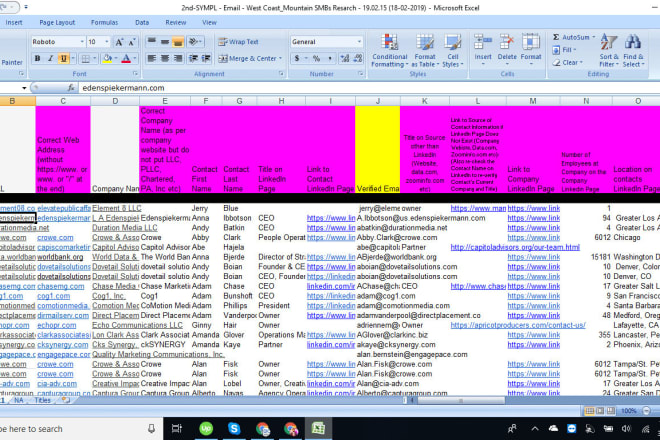Toggle middle vertical alignment

tap(165, 42)
